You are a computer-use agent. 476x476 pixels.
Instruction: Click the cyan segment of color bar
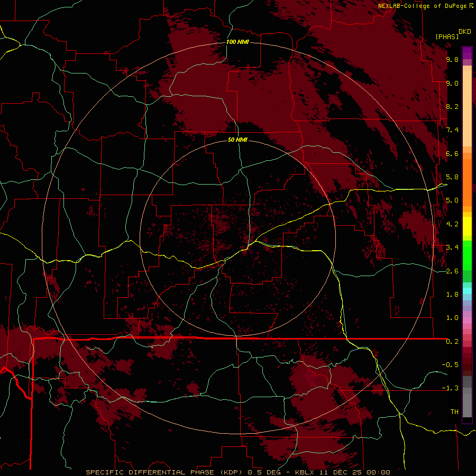(x=467, y=291)
